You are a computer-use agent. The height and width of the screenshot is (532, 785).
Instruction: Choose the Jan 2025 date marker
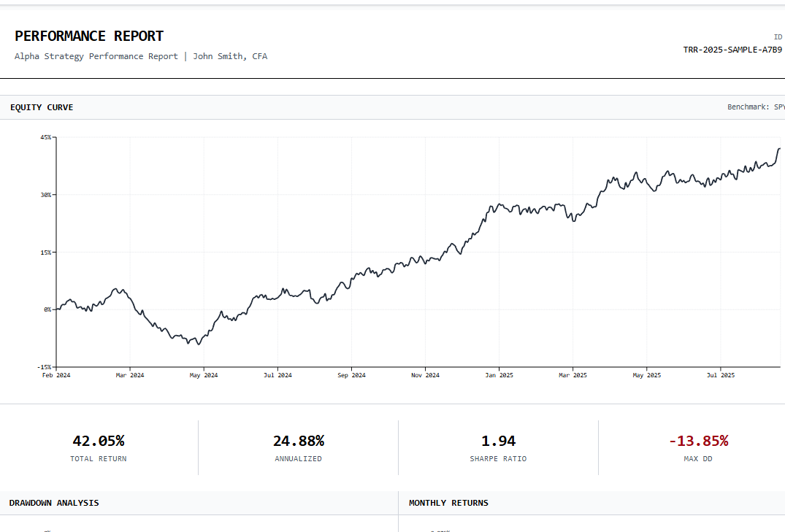(x=499, y=375)
